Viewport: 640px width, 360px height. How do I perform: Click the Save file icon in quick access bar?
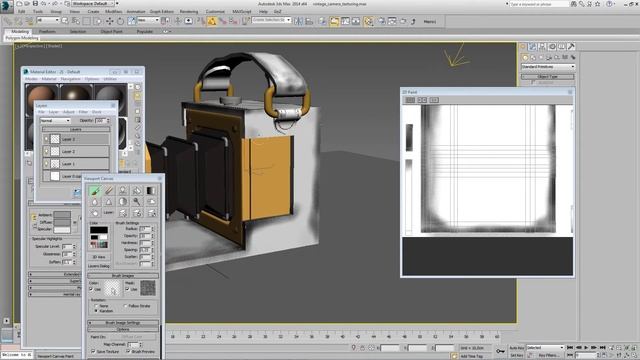[35, 4]
